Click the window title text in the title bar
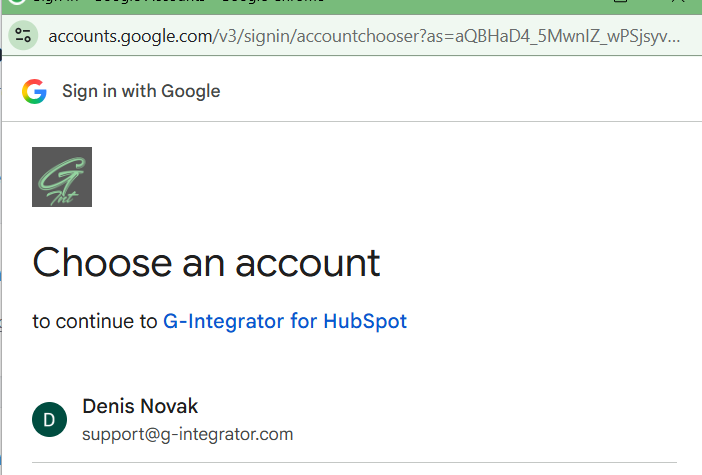 pos(179,1)
